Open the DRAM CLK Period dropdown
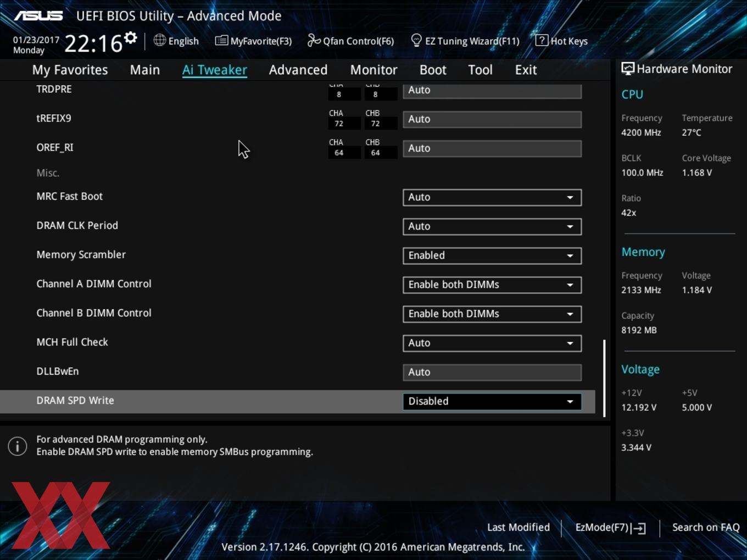Viewport: 747px width, 560px height. coord(492,226)
